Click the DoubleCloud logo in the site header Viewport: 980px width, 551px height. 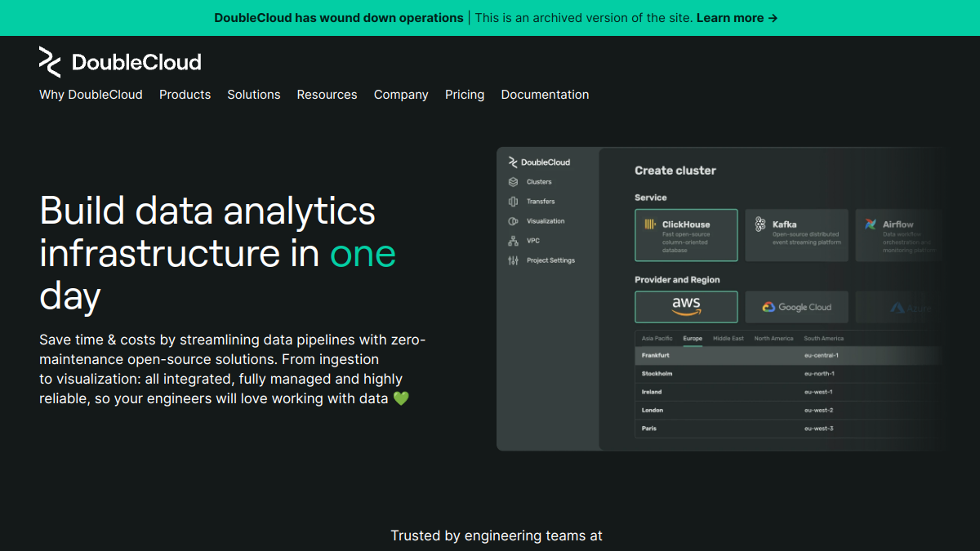(x=120, y=62)
